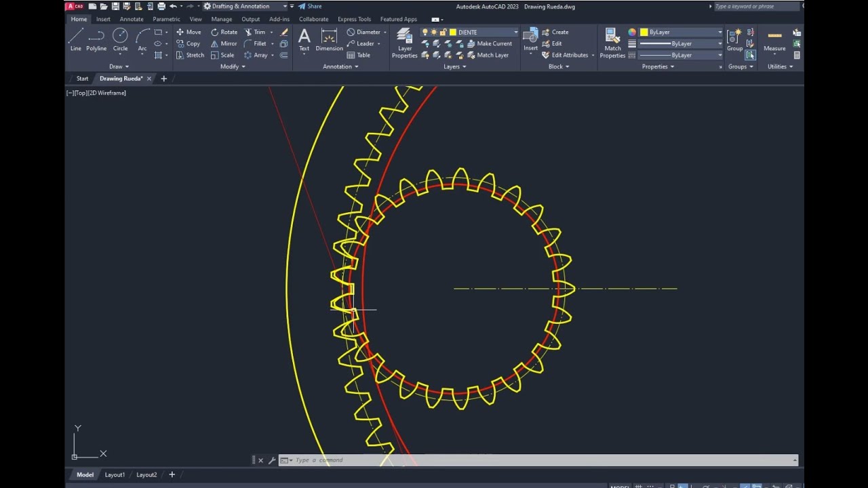868x488 pixels.
Task: Open the lineweight ByLayer dropdown
Action: [719, 43]
